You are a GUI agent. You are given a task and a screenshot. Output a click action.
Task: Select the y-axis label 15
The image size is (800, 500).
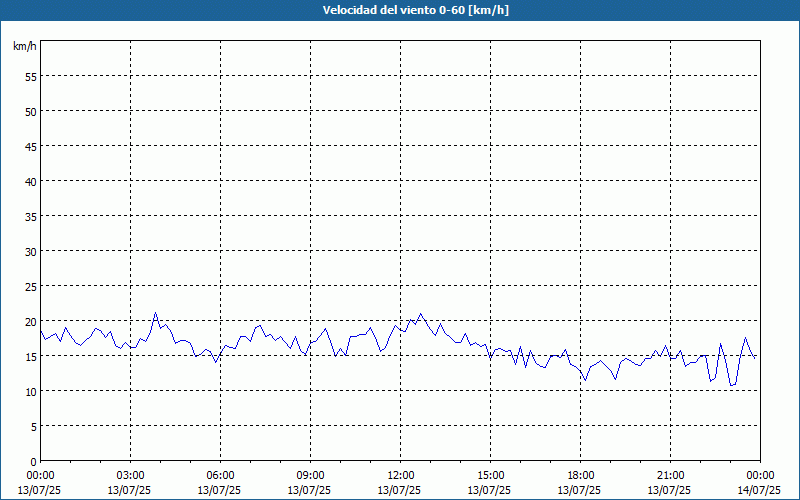click(x=31, y=357)
